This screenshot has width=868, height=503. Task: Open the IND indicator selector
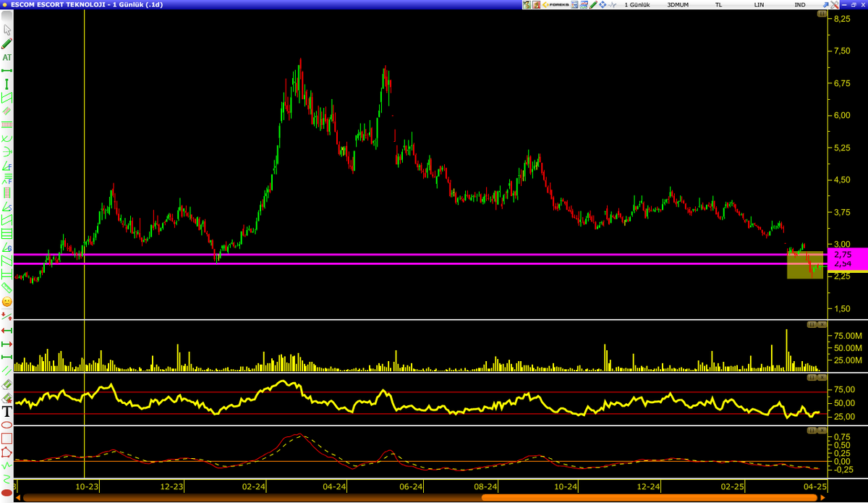coord(799,5)
